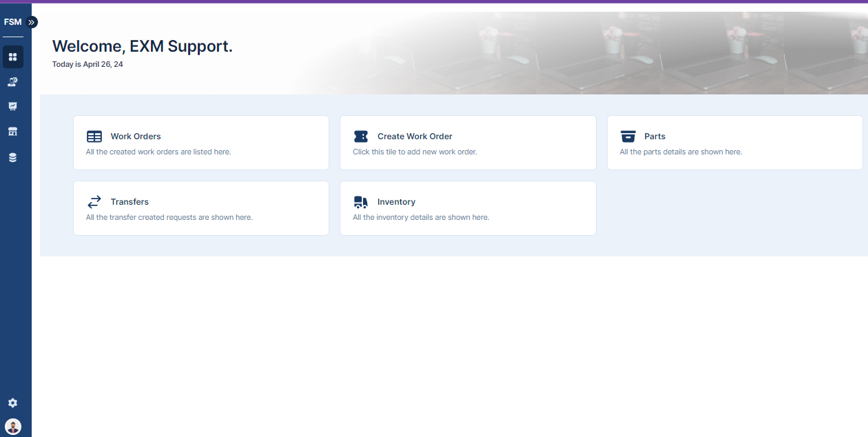Image resolution: width=868 pixels, height=437 pixels.
Task: Open the dashboard grid icon in sidebar
Action: pyautogui.click(x=12, y=57)
